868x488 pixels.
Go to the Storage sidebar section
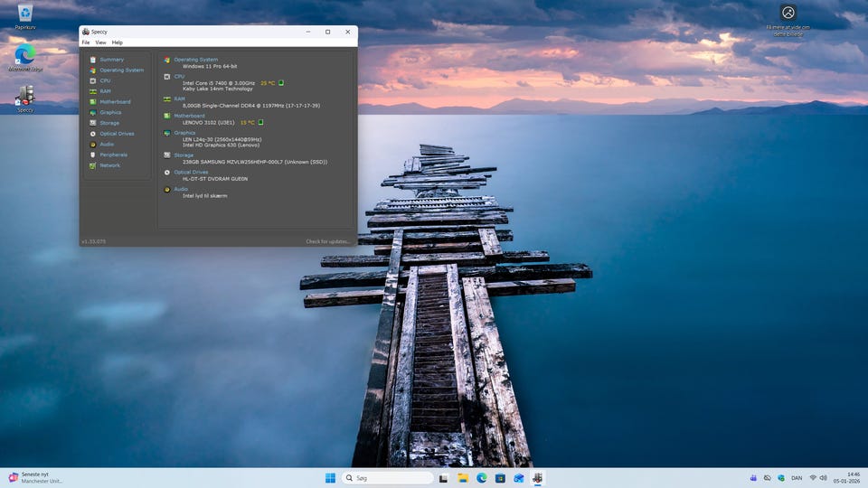[109, 123]
